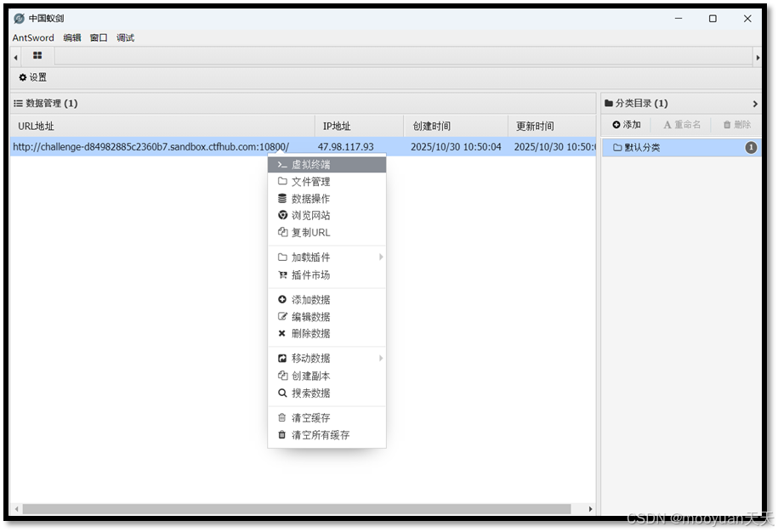
Task: Click the 删除 category button
Action: 737,124
